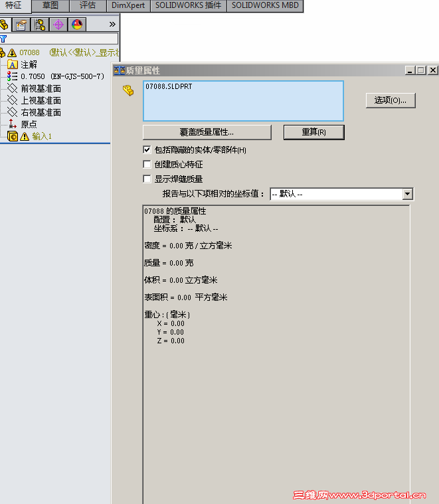The image size is (439, 504).
Task: Enable the 创建质心特征 checkbox
Action: 147,164
